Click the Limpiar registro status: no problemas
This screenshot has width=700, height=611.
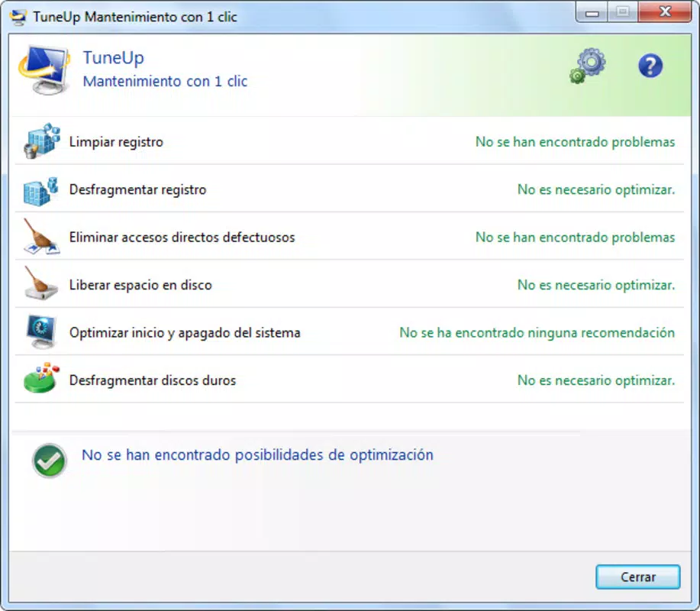(575, 142)
